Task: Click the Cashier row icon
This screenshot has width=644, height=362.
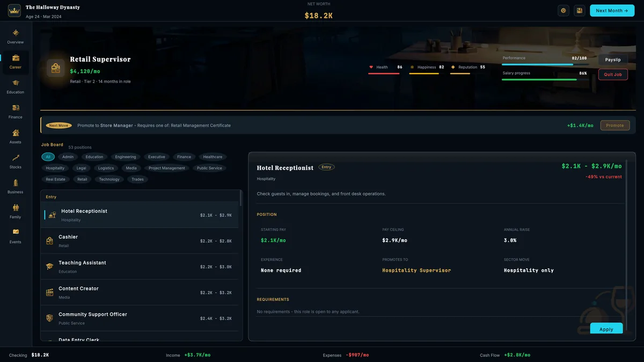Action: [x=49, y=241]
